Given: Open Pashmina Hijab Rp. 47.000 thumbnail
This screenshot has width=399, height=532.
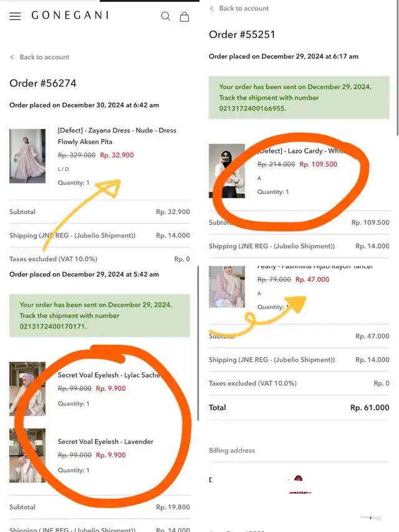Looking at the screenshot, I should point(227,287).
